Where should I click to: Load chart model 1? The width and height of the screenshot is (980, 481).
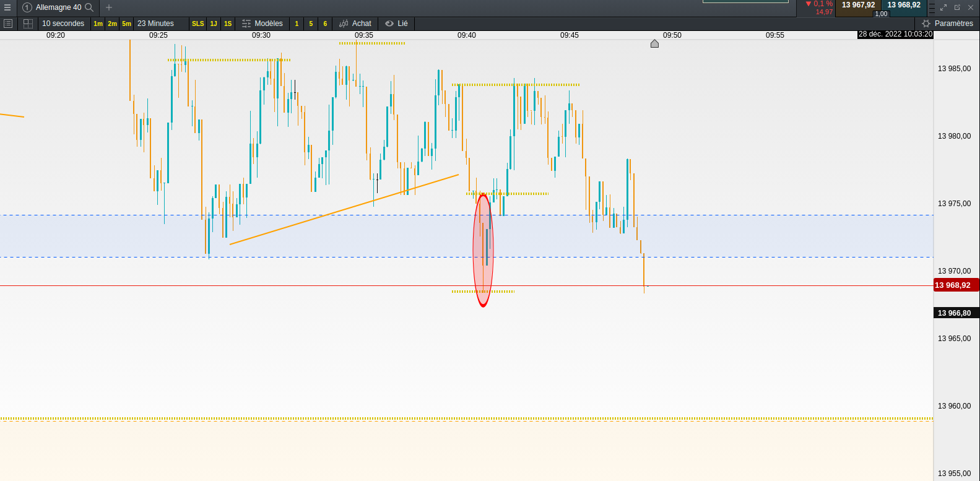(x=297, y=24)
